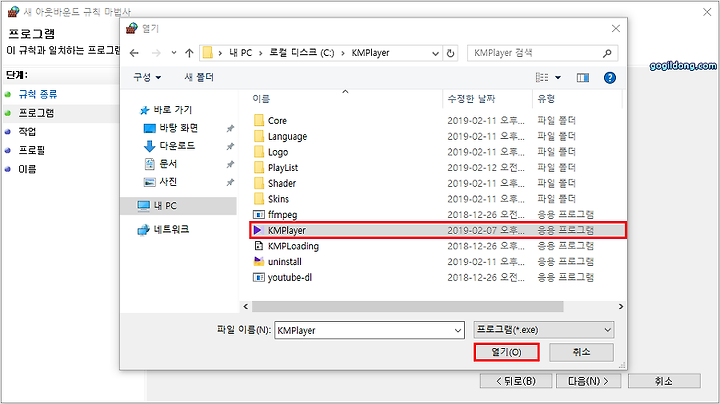Click 내 PC in the address breadcrumb
The image size is (720, 404).
[x=241, y=53]
